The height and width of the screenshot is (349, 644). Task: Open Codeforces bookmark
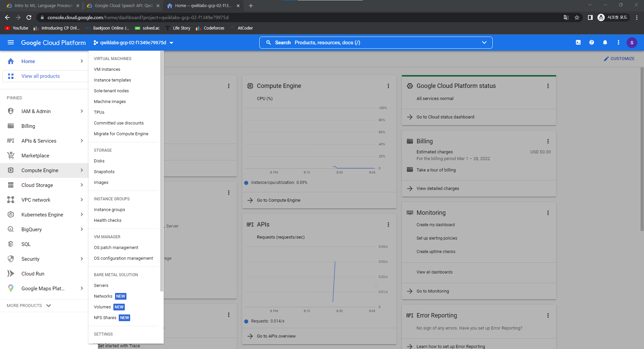(210, 28)
